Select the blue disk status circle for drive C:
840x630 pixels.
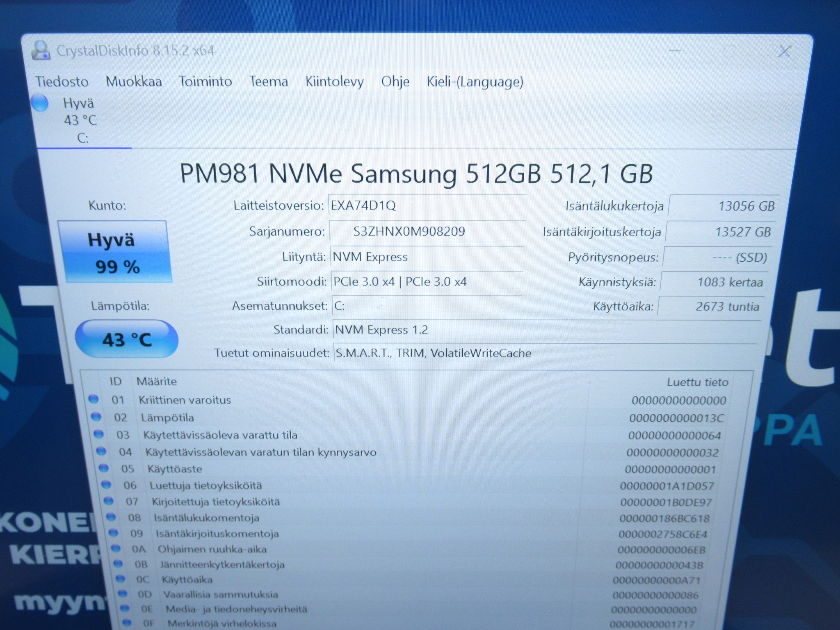point(40,103)
